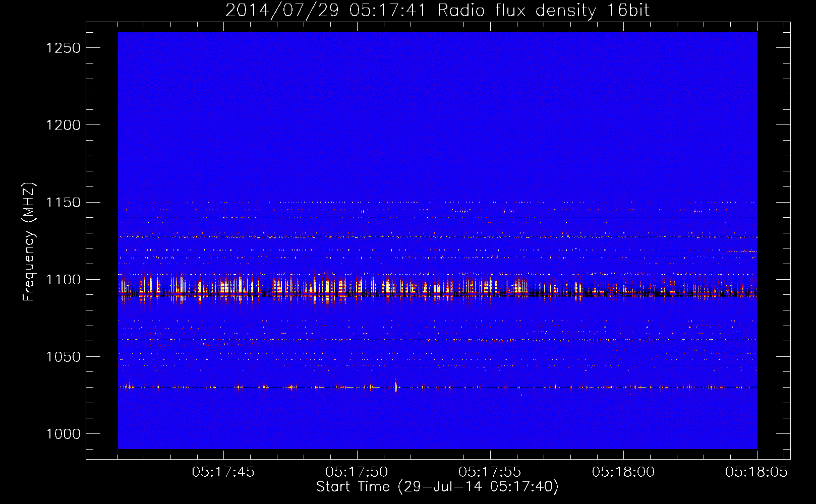Screen dimensions: 816x504
Task: Click the 1200 frequency tick label
Action: (64, 125)
